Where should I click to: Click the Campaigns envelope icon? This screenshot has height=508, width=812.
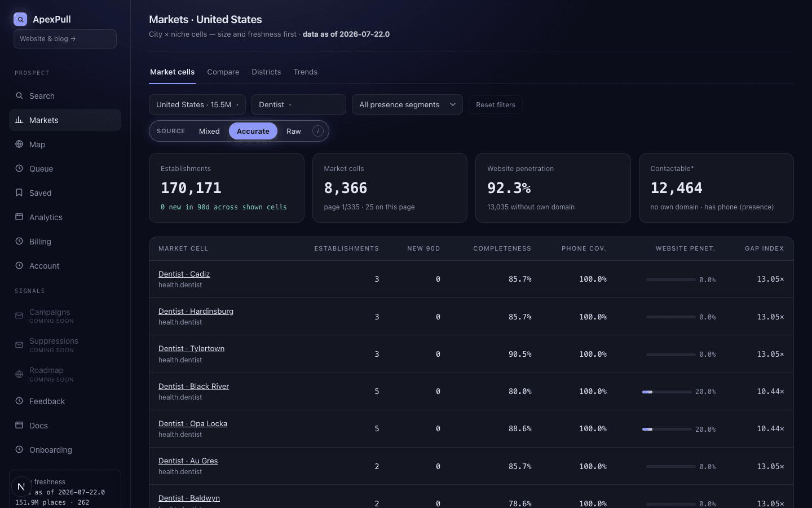pos(19,316)
